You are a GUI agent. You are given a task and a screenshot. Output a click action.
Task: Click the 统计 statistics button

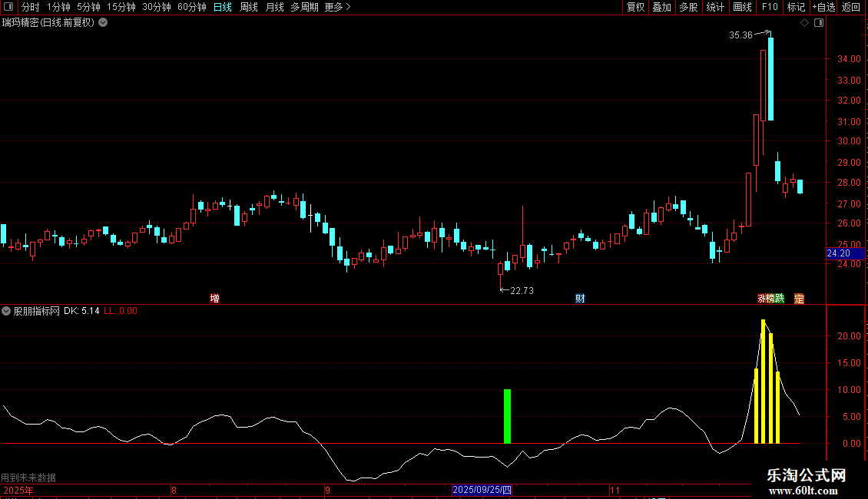click(x=715, y=7)
